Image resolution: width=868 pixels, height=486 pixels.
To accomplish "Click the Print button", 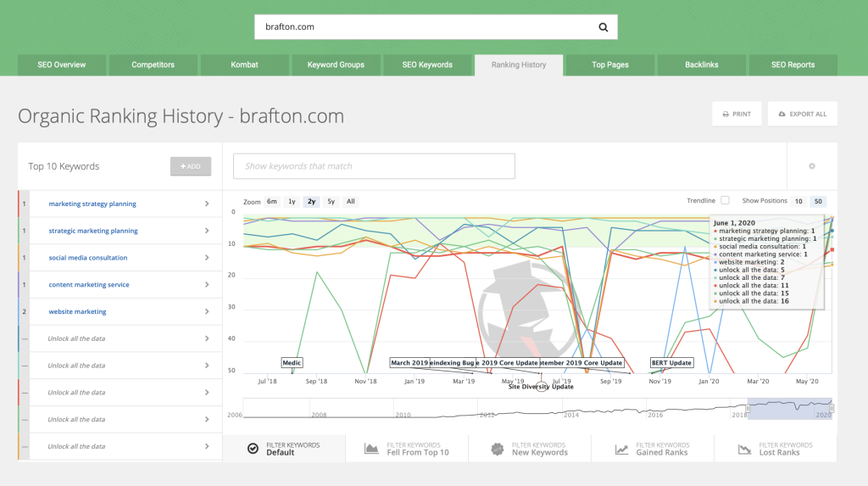I will click(x=737, y=115).
